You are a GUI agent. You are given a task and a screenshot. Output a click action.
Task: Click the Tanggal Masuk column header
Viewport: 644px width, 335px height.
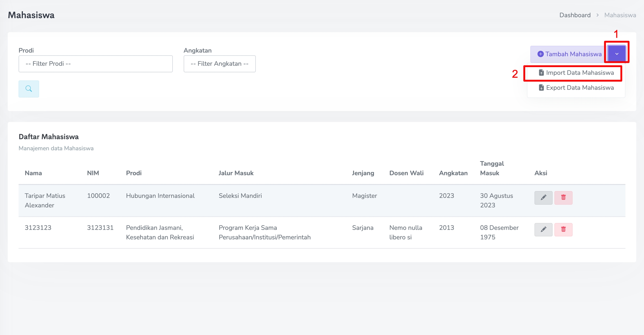point(492,168)
